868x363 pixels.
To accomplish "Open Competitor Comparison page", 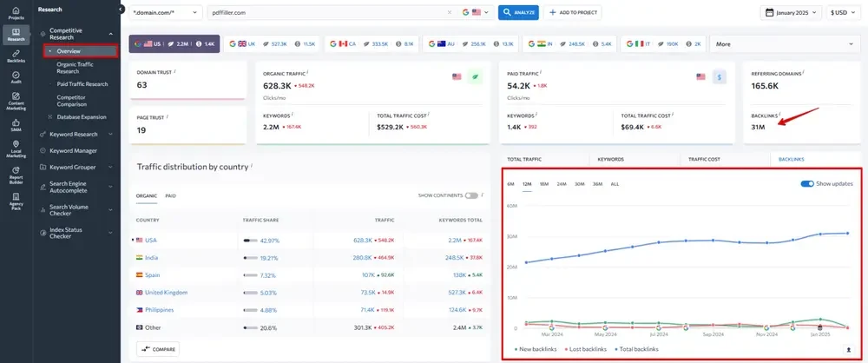I will [71, 101].
